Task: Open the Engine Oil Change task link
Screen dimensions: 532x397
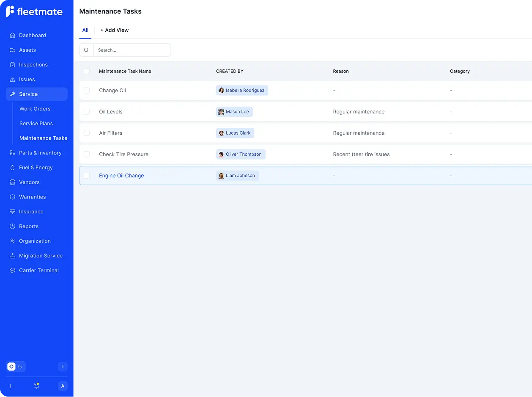Action: click(121, 176)
